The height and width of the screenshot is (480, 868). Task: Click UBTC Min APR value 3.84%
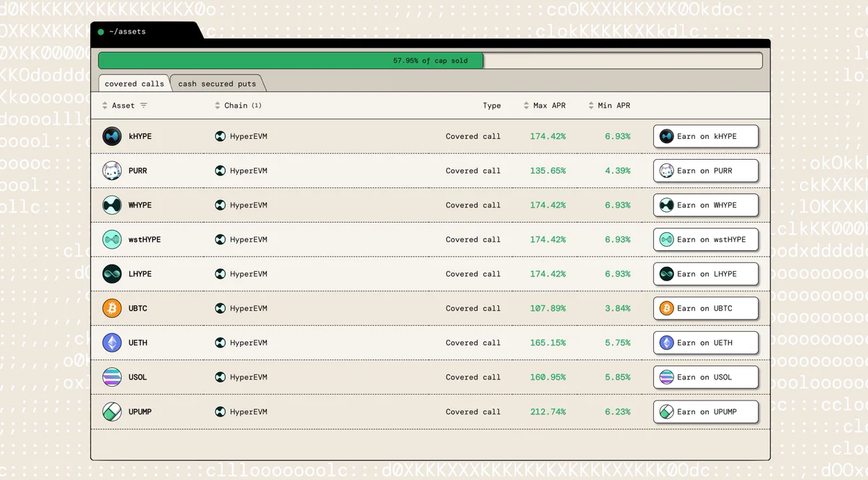[618, 308]
